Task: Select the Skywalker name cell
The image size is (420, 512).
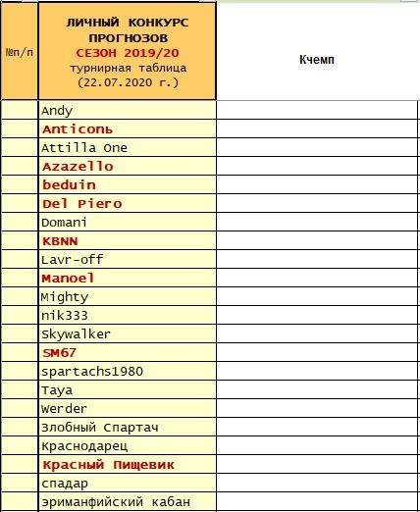Action: click(x=128, y=333)
